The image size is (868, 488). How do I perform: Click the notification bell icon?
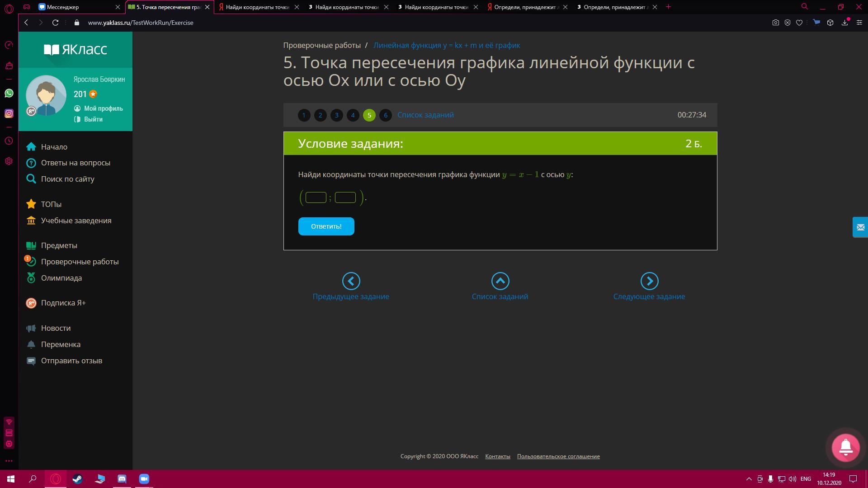coord(845,447)
